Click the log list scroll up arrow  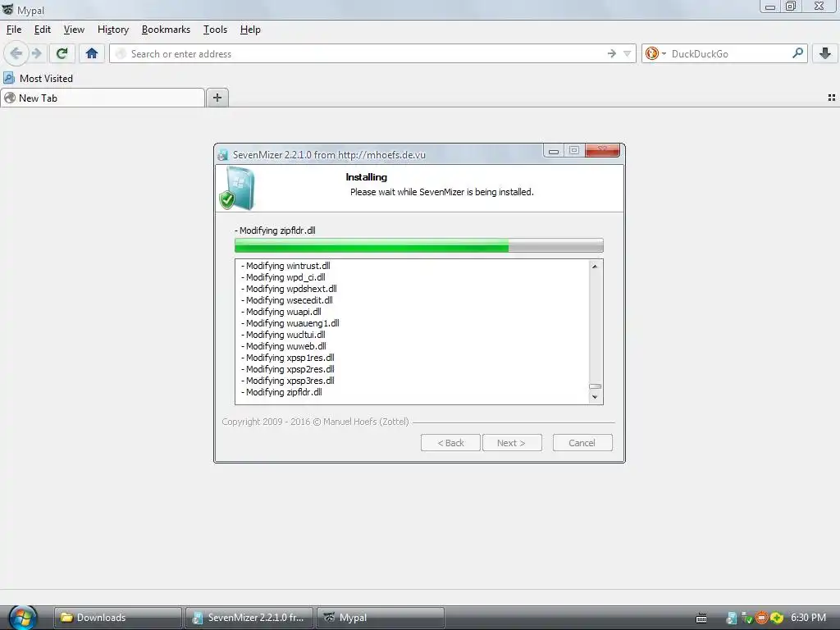click(x=595, y=267)
